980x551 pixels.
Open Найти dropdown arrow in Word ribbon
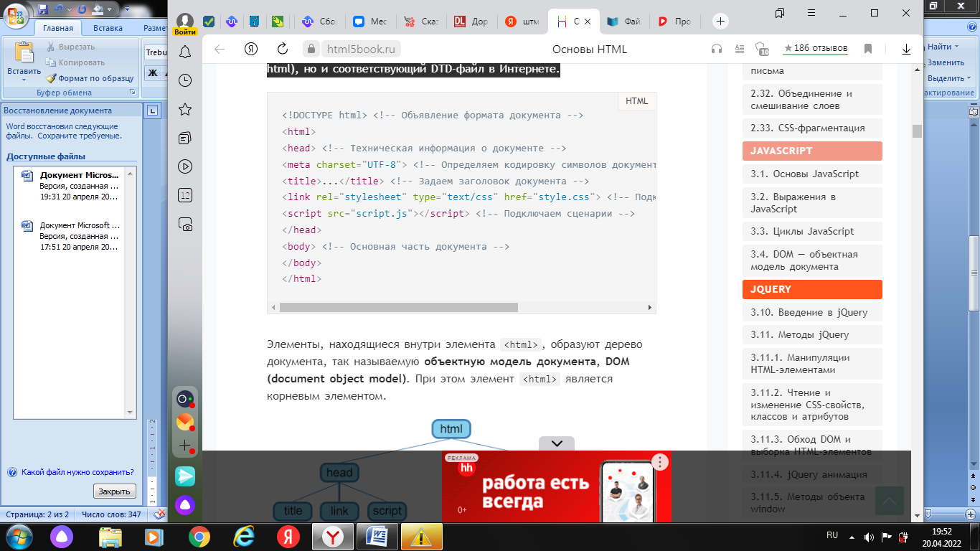[x=957, y=47]
